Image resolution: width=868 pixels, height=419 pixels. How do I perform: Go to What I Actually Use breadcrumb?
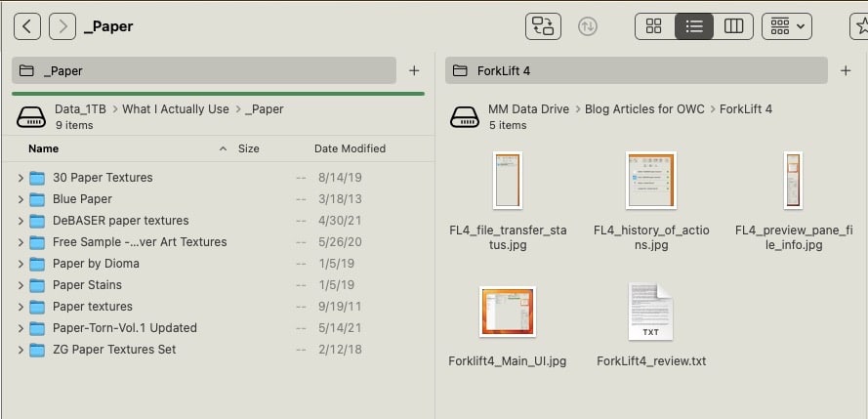pos(176,109)
